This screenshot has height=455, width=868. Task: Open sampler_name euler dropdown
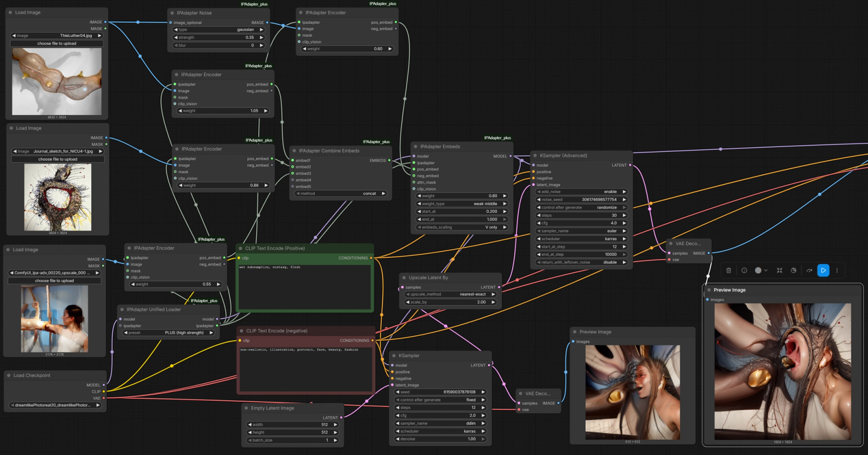click(582, 231)
